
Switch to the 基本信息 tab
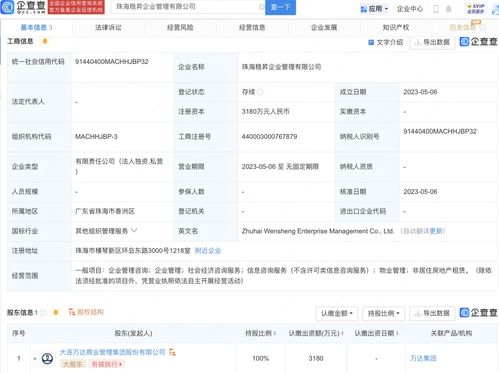(x=36, y=27)
